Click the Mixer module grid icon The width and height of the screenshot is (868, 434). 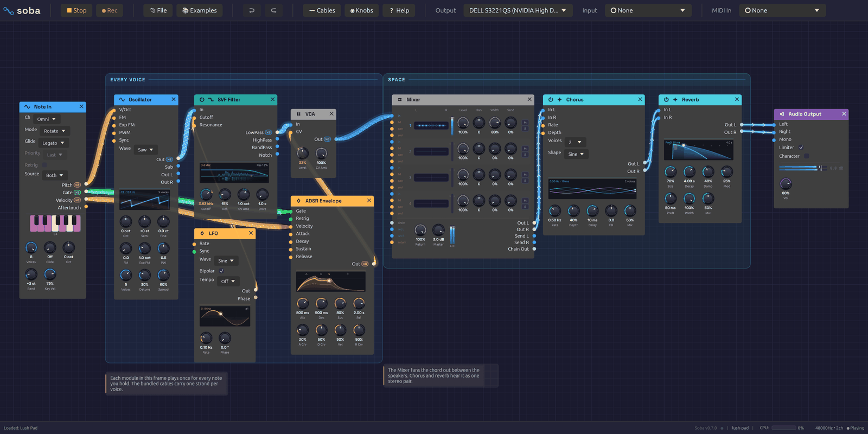400,100
